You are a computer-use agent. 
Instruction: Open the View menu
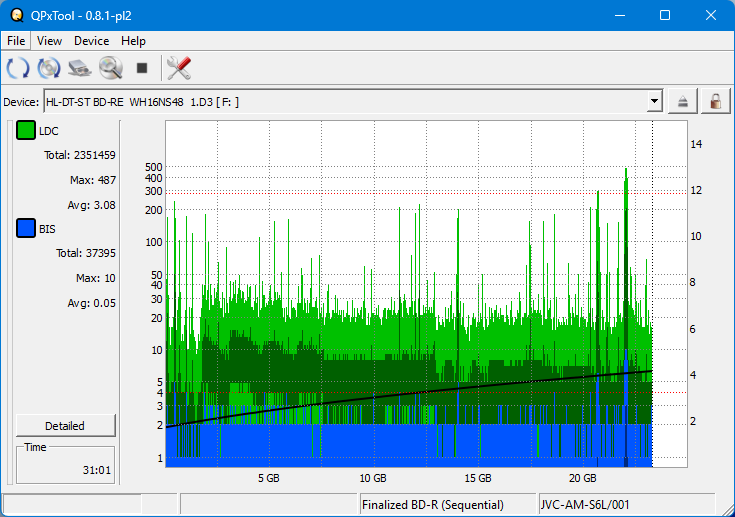pos(49,41)
